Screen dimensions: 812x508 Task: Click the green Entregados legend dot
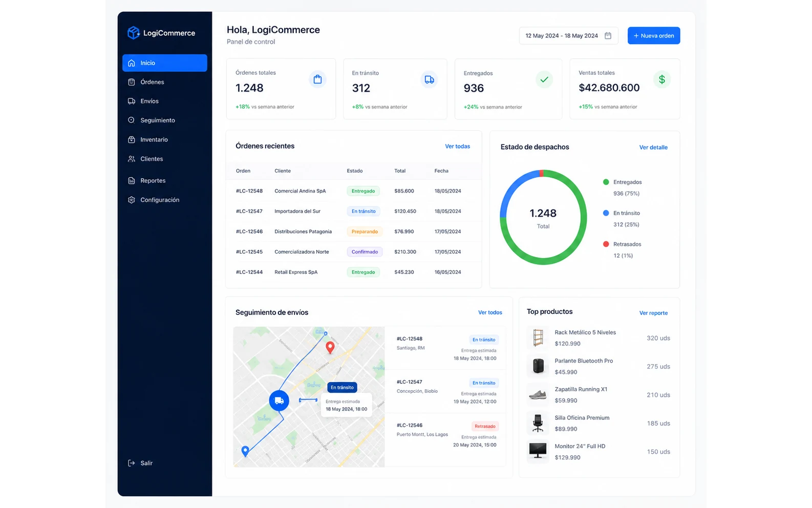coord(606,182)
